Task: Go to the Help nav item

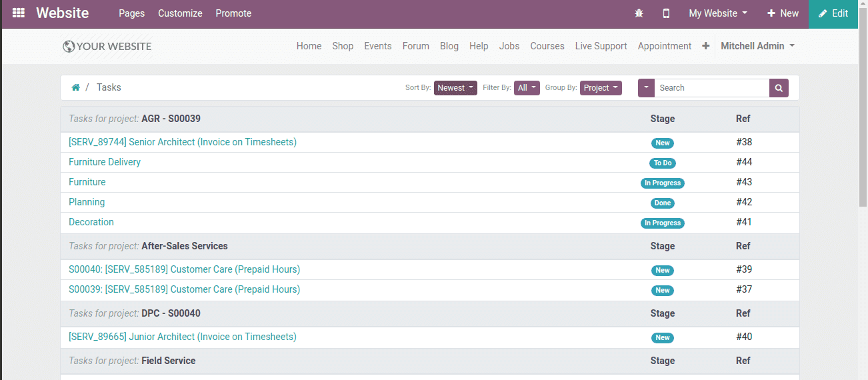Action: click(479, 46)
